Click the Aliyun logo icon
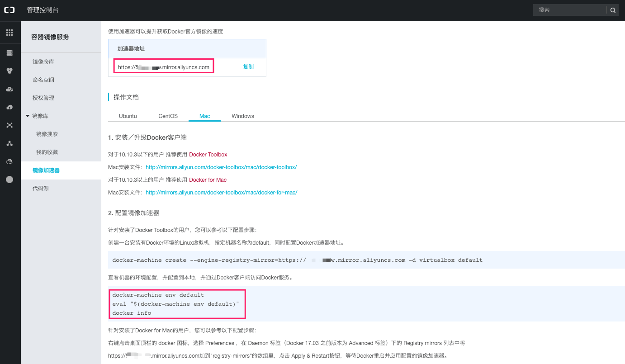The width and height of the screenshot is (625, 364). click(9, 10)
